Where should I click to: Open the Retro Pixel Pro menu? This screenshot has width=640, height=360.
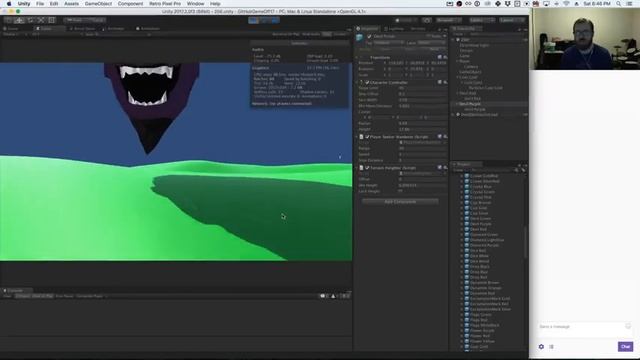(165, 4)
